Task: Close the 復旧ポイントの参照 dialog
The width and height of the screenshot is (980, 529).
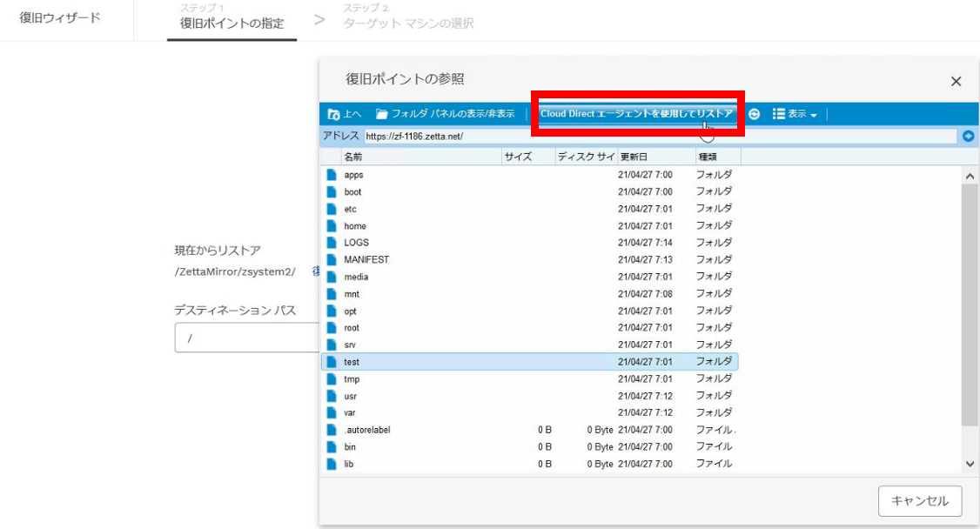Action: [x=956, y=81]
